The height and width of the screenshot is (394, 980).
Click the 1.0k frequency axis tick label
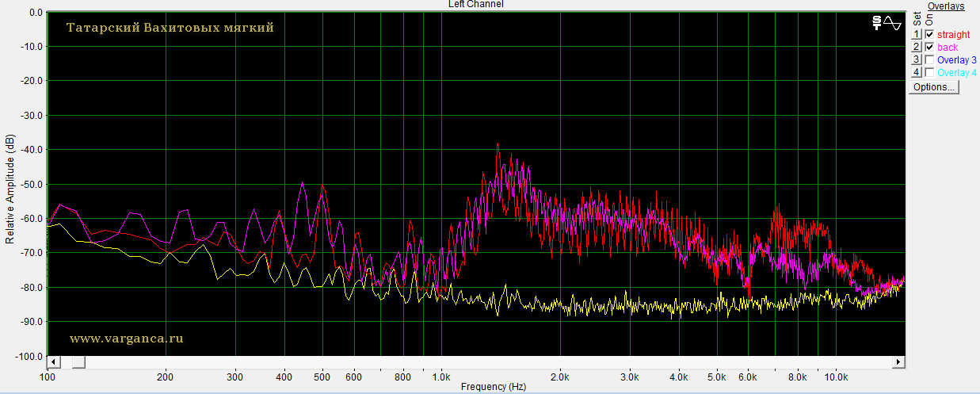pos(440,377)
